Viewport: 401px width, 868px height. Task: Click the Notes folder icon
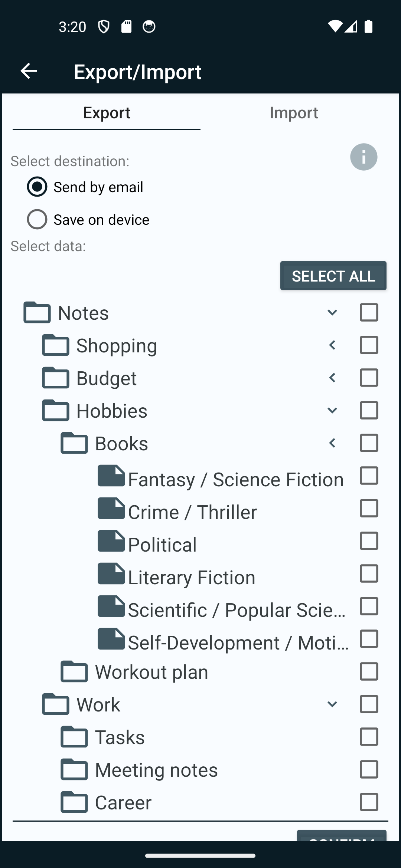tap(37, 312)
